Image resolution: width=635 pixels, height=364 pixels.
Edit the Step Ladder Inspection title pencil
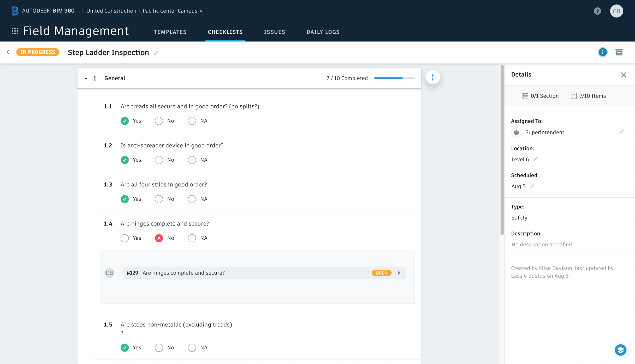[x=156, y=53]
